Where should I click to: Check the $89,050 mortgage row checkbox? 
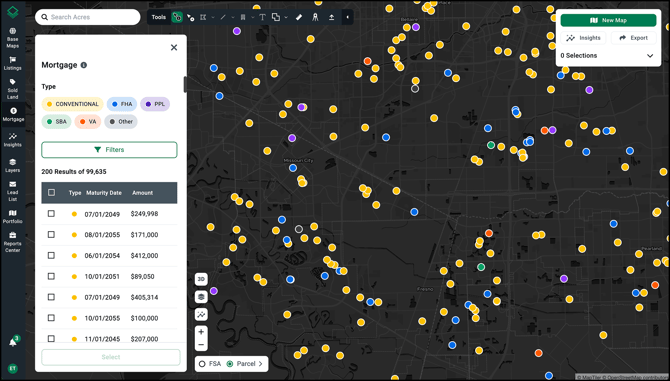pyautogui.click(x=51, y=276)
